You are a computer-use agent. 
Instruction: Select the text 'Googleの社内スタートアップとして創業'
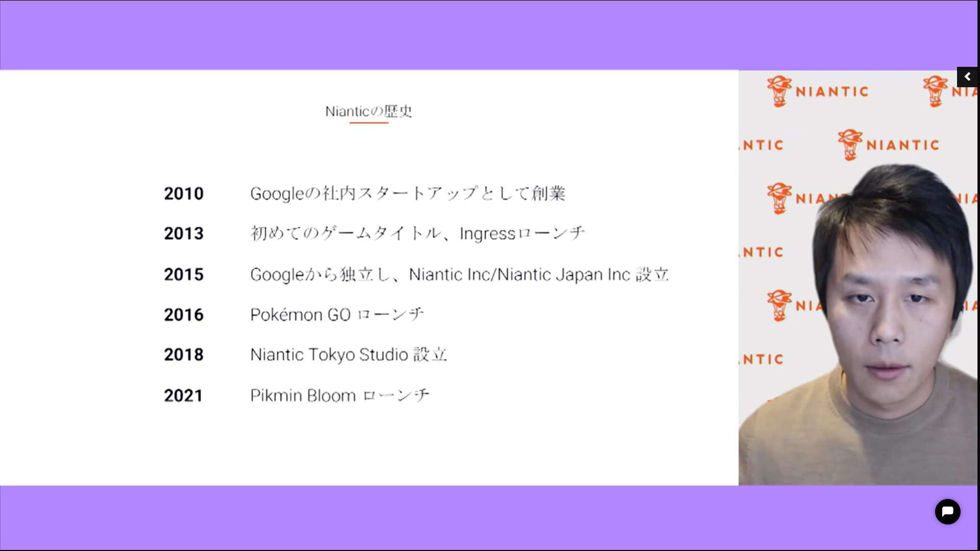[408, 193]
